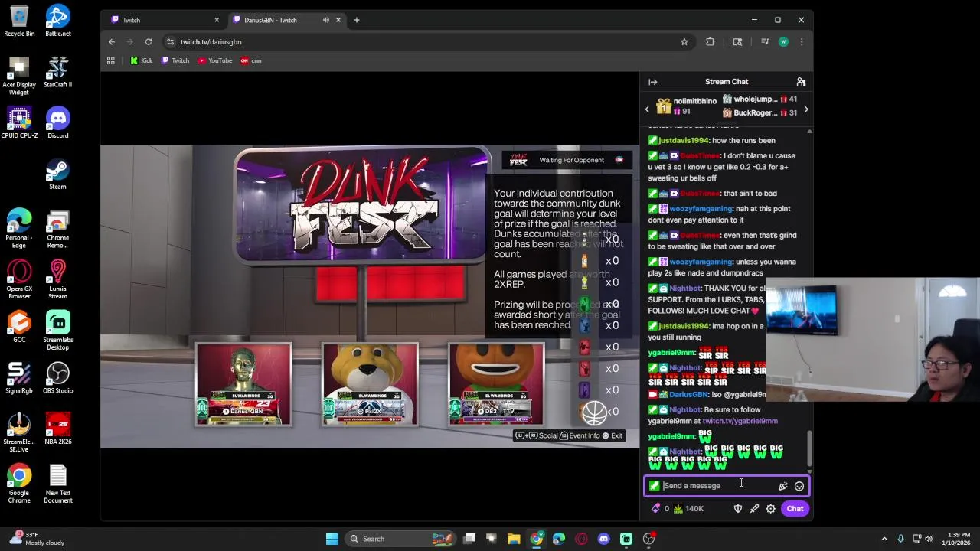This screenshot has width=980, height=551.
Task: Click the bear mascot player card in stream
Action: pyautogui.click(x=370, y=384)
